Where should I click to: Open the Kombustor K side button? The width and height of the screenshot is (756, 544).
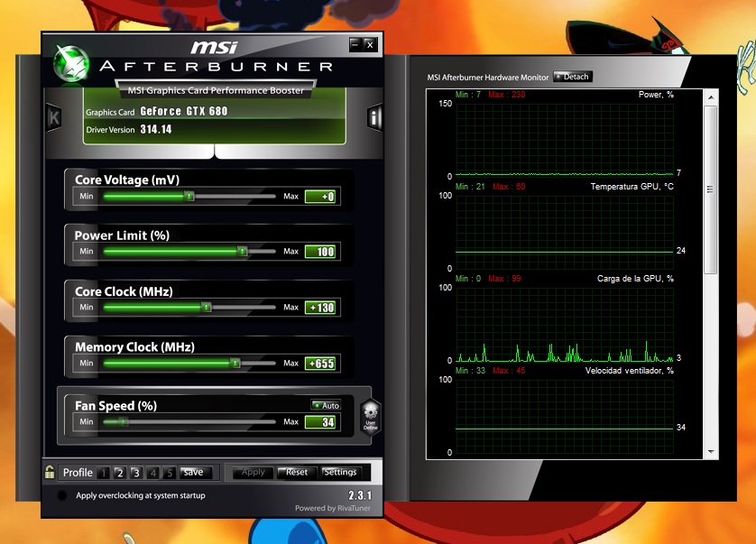pyautogui.click(x=53, y=117)
